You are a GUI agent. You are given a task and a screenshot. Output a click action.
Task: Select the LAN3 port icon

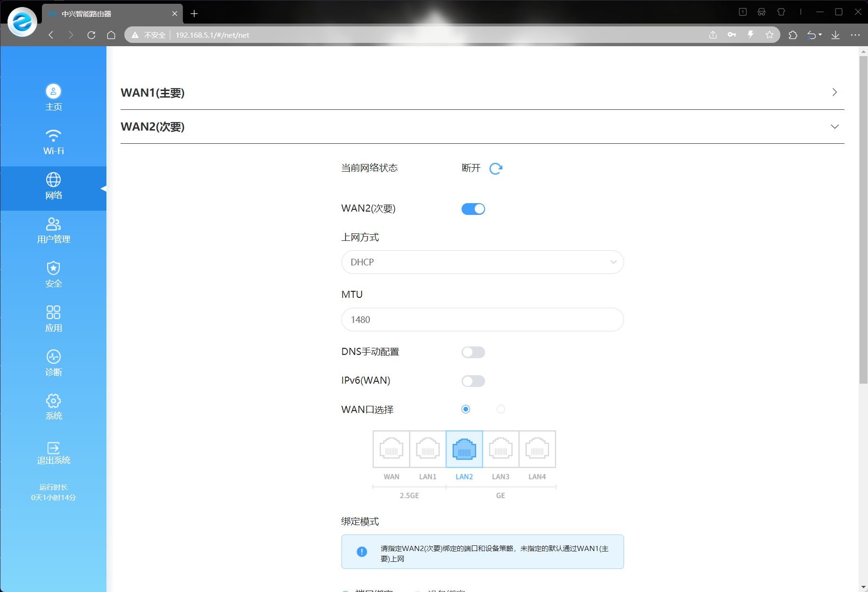click(x=501, y=449)
